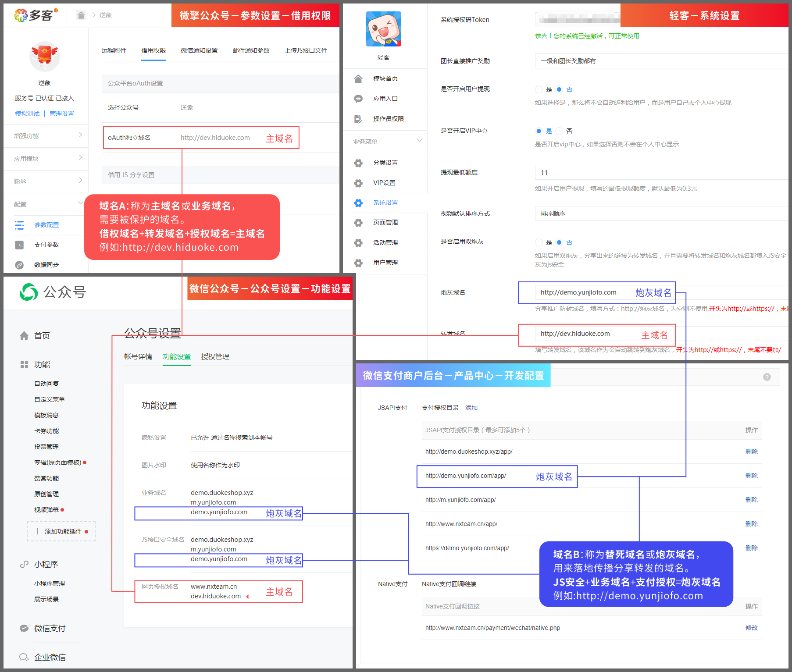Delete the www.nxteam.cn/app/ directory
The width and height of the screenshot is (792, 672).
pyautogui.click(x=752, y=524)
